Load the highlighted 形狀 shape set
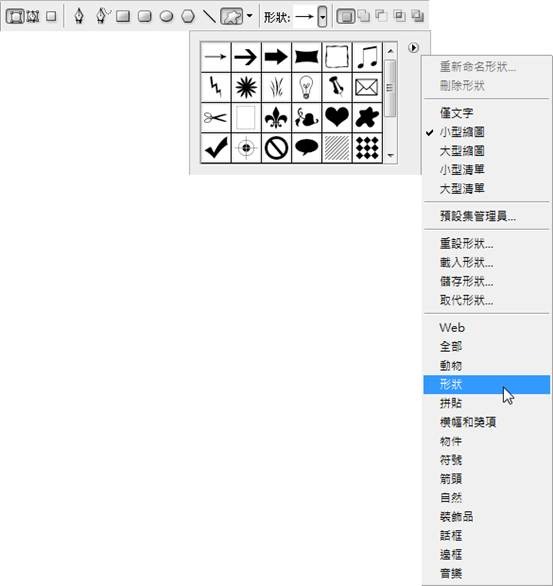The image size is (553, 586). [486, 384]
